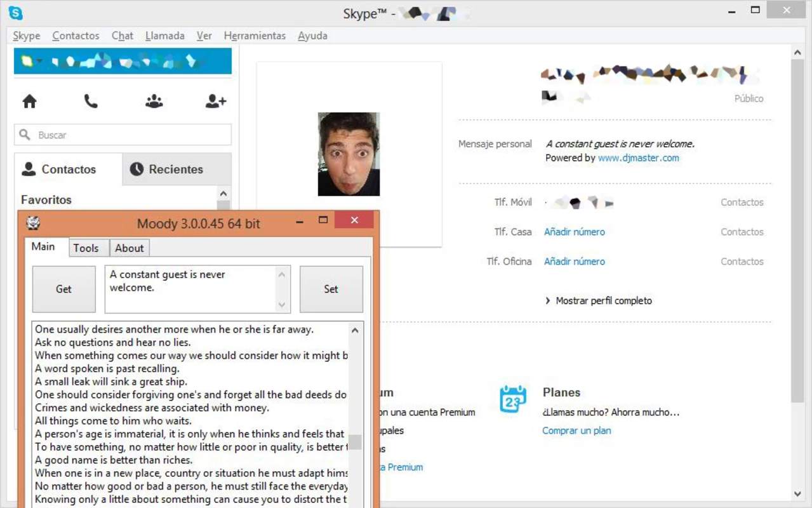Select quote 'One usually desires another more...'
Viewport: 812px width, 508px height.
175,330
